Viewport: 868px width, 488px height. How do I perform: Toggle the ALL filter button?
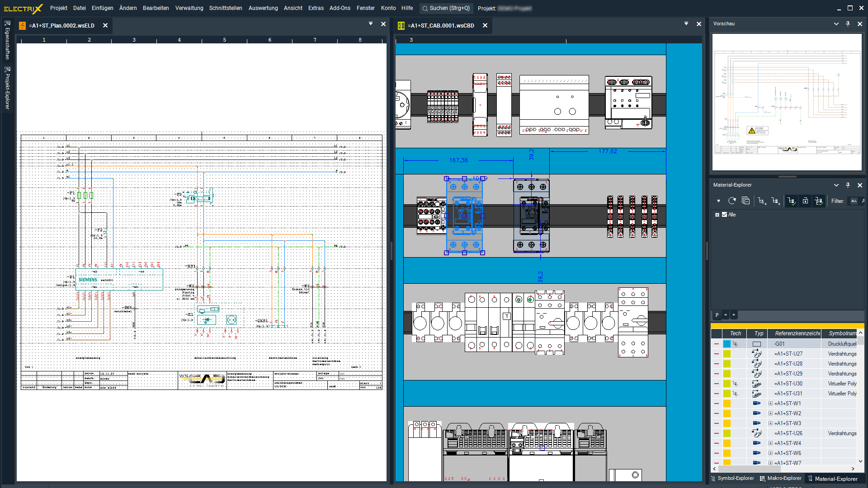point(854,201)
